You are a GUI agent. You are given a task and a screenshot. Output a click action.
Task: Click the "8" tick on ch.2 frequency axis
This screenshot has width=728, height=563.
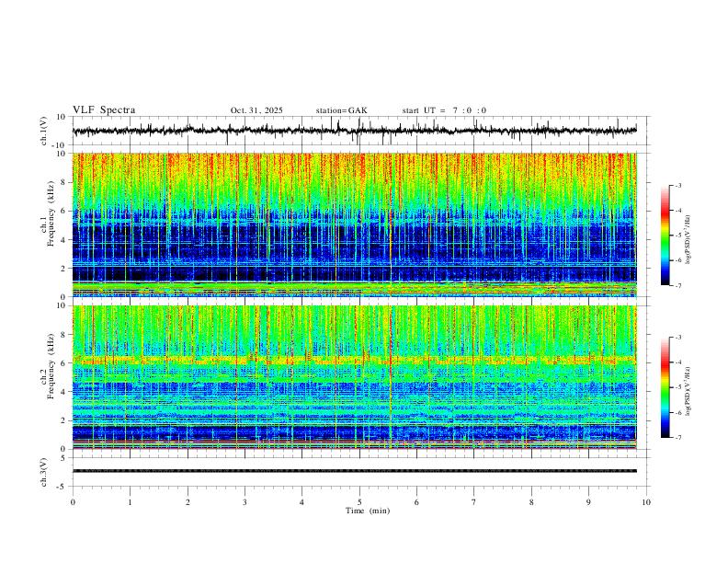(64, 335)
